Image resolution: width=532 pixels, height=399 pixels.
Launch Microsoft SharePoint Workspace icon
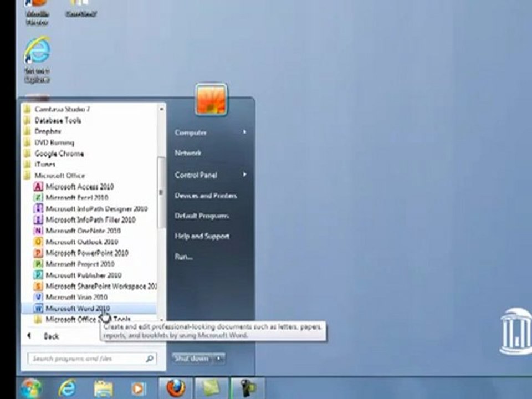click(38, 286)
